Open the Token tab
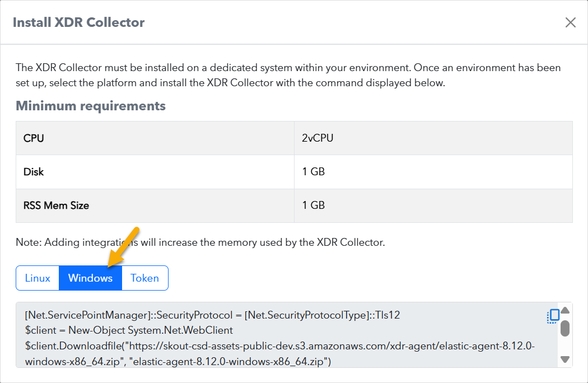The width and height of the screenshot is (588, 383). point(144,278)
